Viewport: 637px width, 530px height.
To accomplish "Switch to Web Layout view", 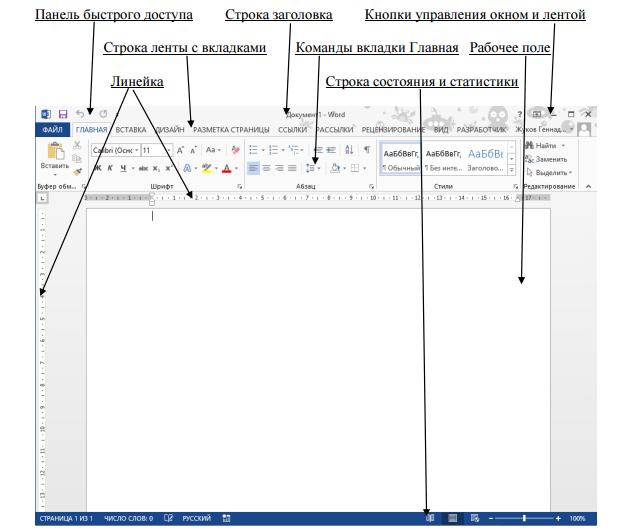I will point(474,518).
